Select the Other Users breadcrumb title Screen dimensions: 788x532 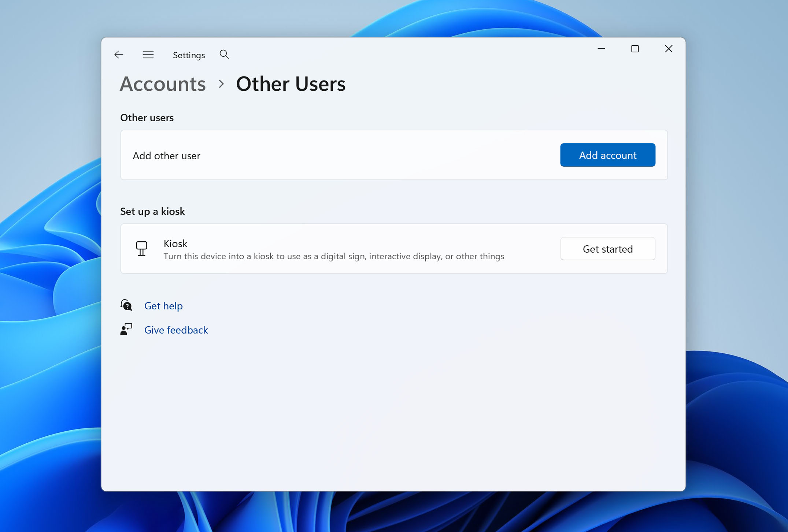291,84
